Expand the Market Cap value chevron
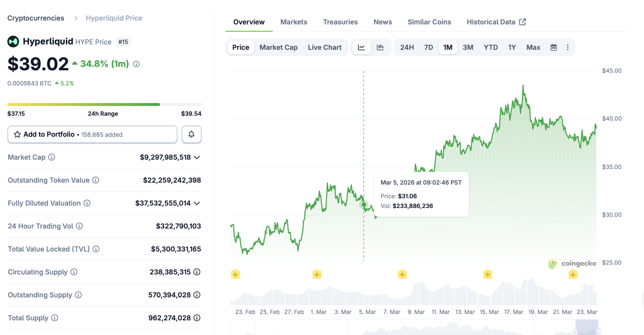 coord(197,157)
